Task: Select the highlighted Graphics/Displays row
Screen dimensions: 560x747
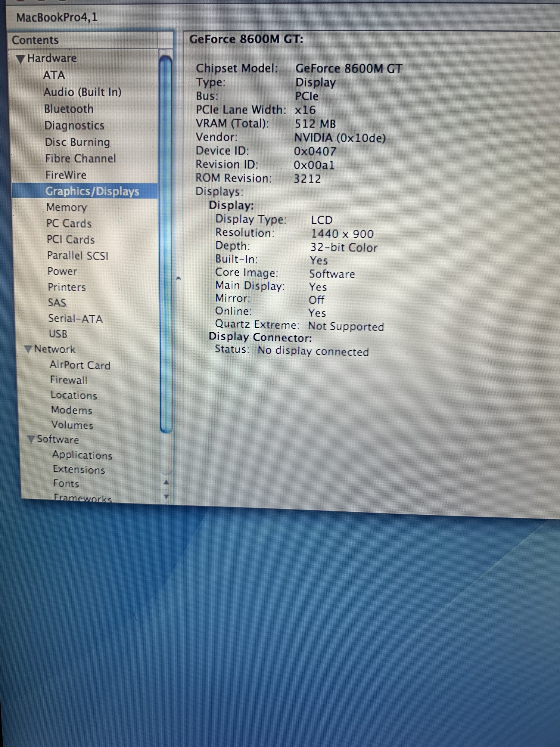Action: [x=85, y=191]
